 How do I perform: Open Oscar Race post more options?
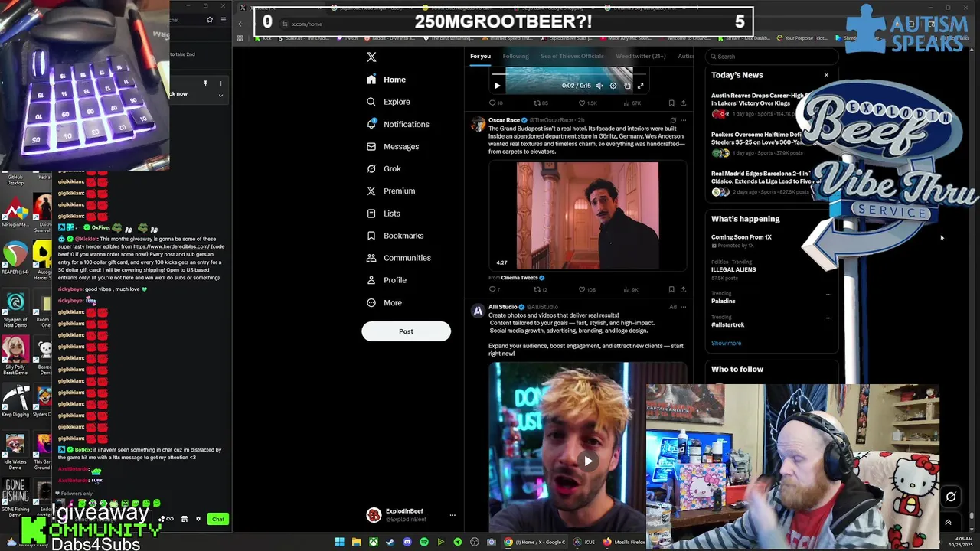pos(683,120)
